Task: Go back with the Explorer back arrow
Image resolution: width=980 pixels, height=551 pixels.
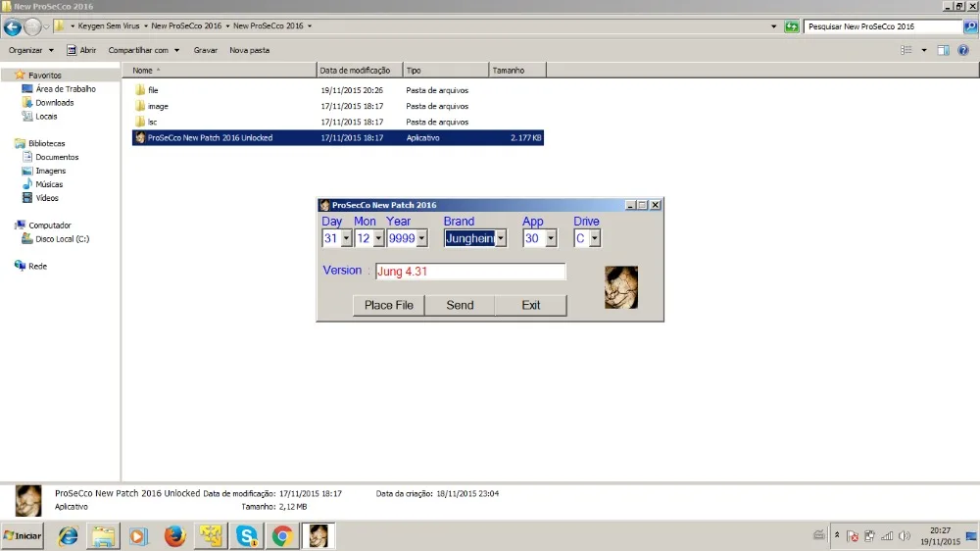Action: tap(13, 26)
